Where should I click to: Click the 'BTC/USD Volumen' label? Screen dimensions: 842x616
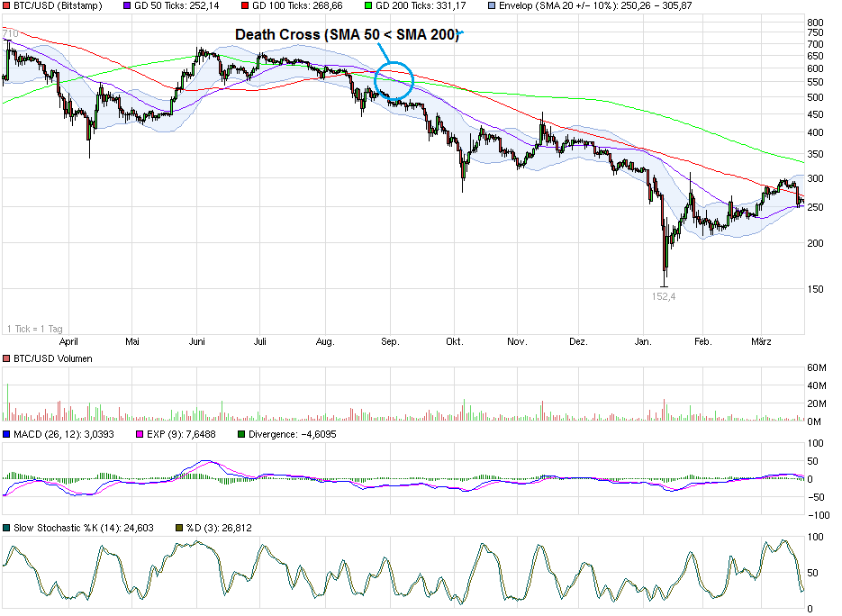point(52,358)
